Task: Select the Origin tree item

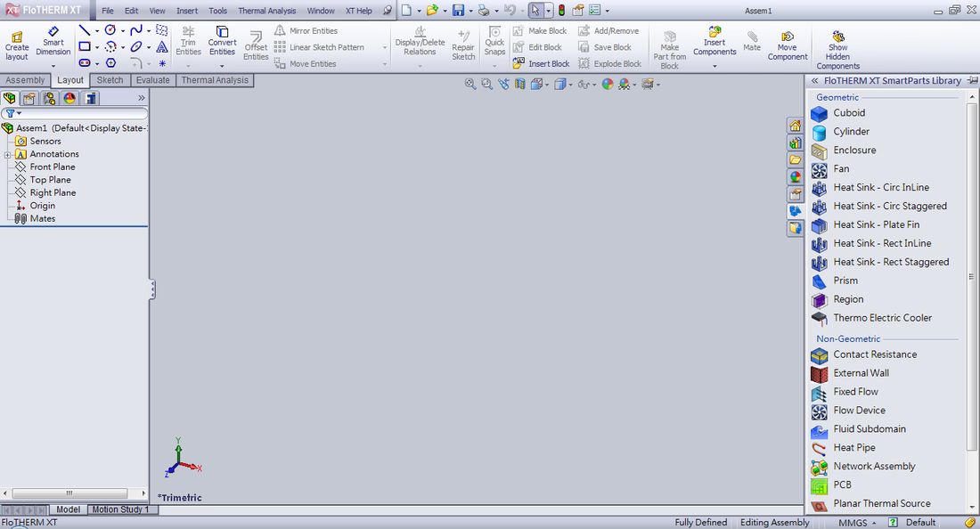Action: click(36, 206)
